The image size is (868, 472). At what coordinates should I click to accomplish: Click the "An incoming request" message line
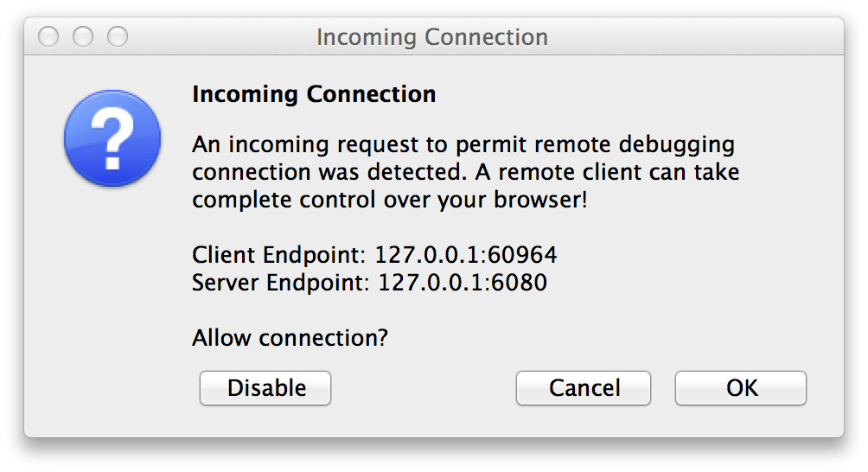click(463, 144)
